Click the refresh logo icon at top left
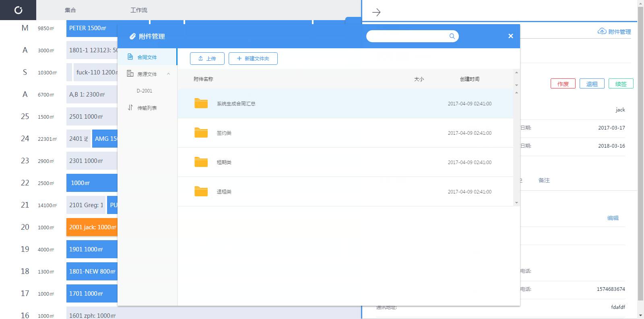The width and height of the screenshot is (644, 319). (18, 10)
